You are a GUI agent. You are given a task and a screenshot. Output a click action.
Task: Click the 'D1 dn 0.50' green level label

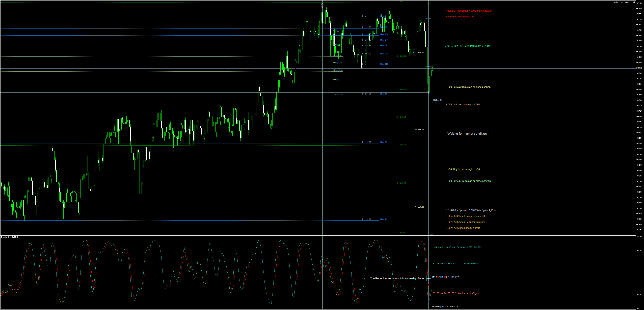click(401, 117)
